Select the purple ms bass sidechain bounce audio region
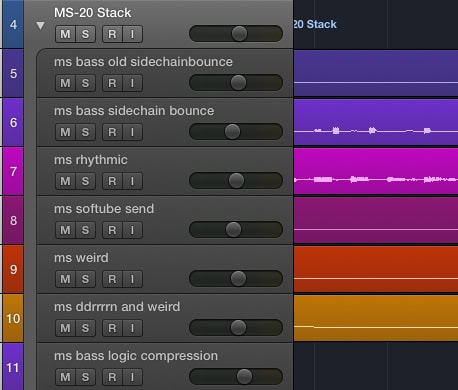 376,122
